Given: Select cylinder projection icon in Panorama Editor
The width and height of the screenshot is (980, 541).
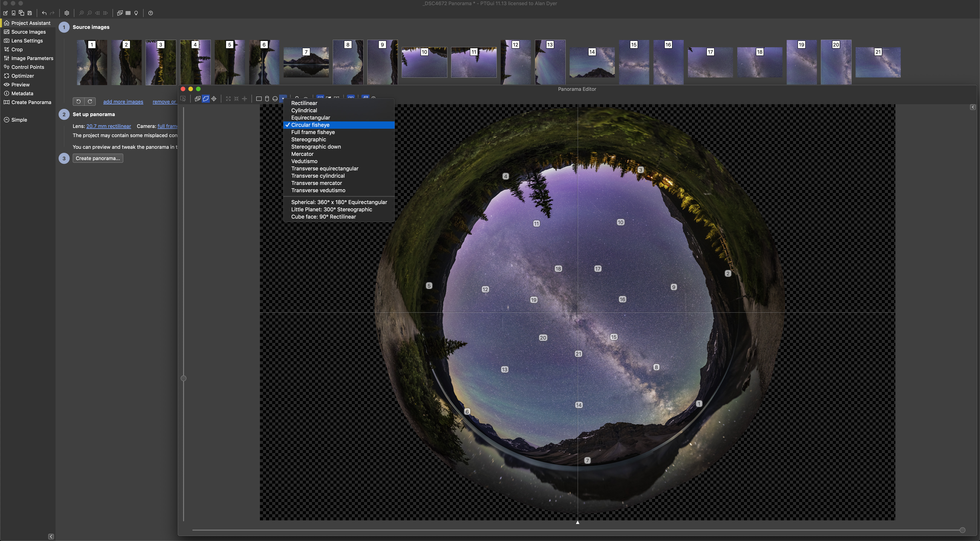Looking at the screenshot, I should pos(267,99).
